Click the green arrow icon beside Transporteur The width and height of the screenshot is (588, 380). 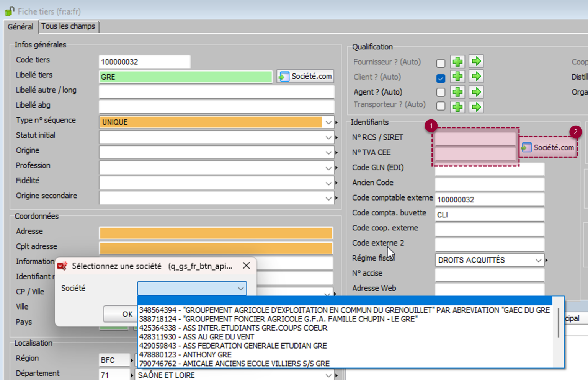(476, 107)
